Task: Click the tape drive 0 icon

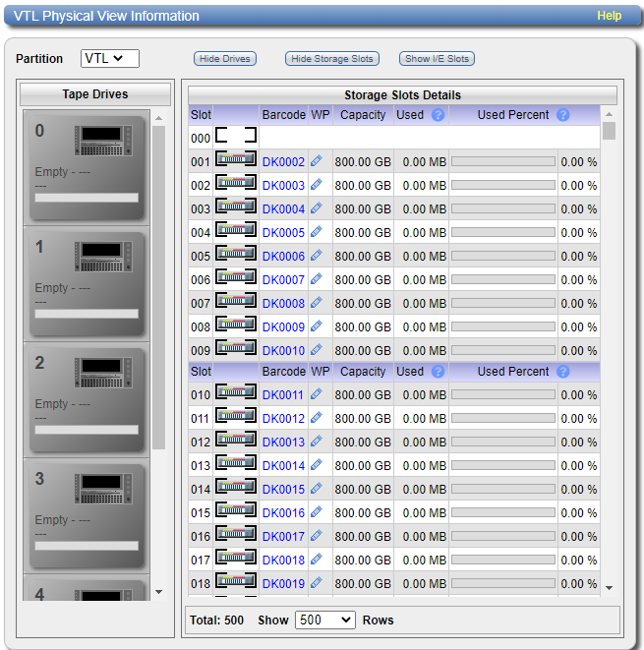Action: (x=103, y=141)
